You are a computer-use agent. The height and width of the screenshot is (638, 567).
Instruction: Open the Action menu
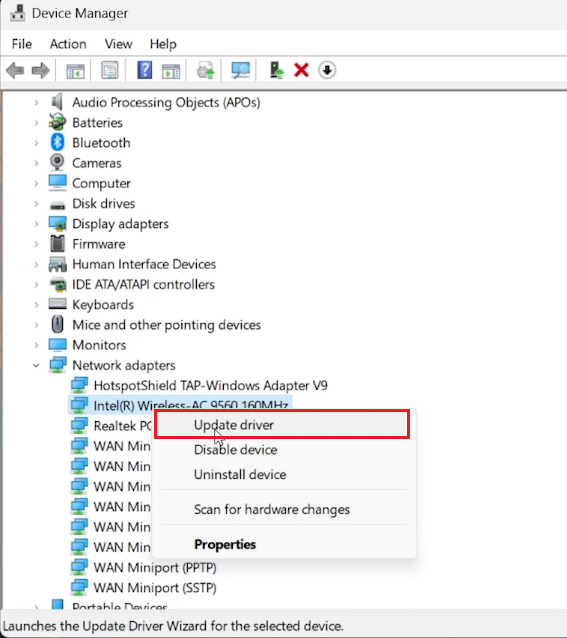point(68,44)
